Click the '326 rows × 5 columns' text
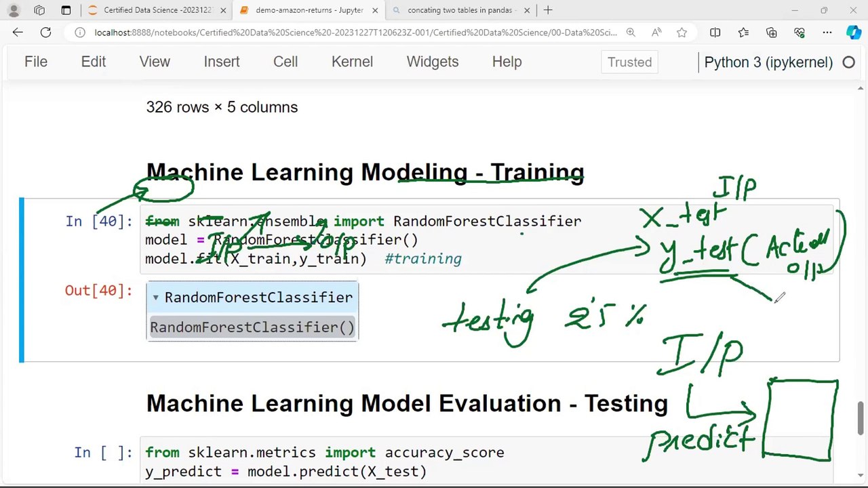This screenshot has height=488, width=868. point(222,107)
